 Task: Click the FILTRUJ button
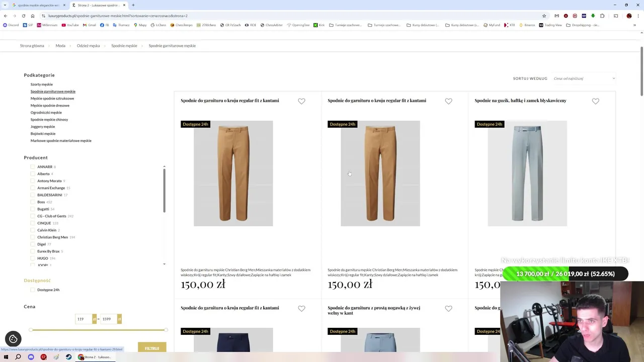[152, 348]
